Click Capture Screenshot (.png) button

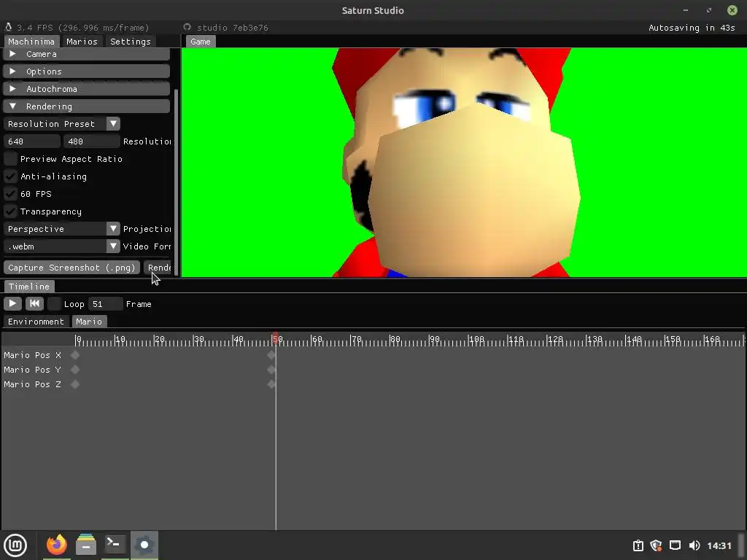71,268
